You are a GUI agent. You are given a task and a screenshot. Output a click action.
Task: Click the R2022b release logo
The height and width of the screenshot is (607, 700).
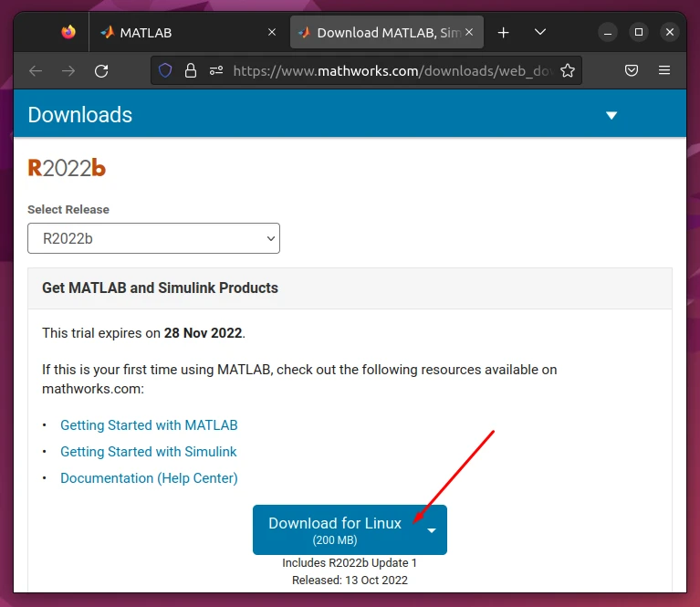pos(67,168)
